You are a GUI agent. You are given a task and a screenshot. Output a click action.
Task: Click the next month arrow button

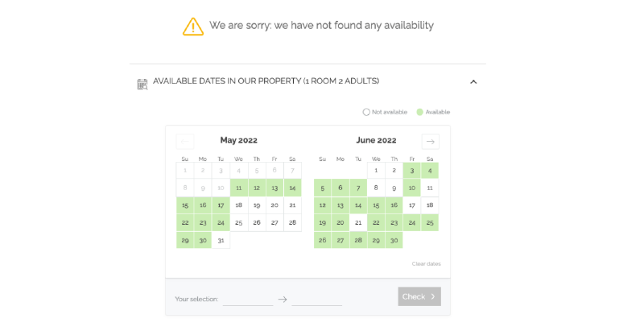pyautogui.click(x=430, y=141)
